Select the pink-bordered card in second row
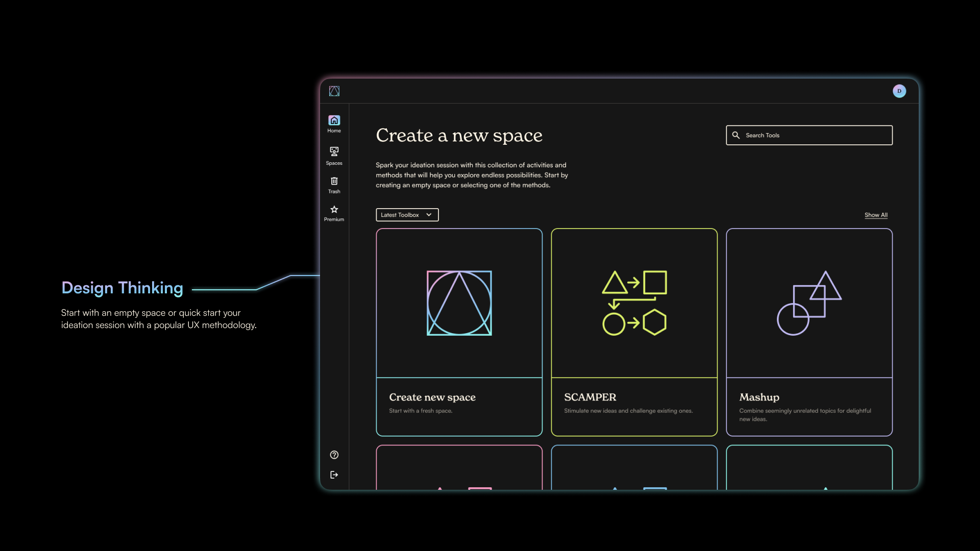 [x=459, y=467]
